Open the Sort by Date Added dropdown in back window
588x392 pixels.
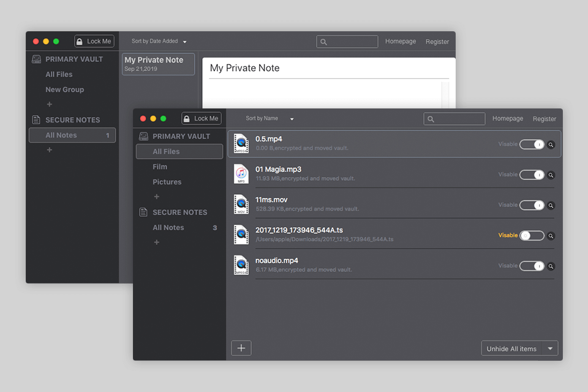159,41
